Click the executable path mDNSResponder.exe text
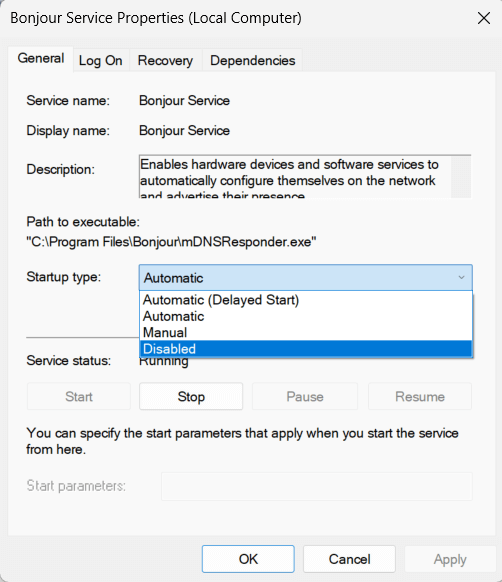Viewport: 502px width, 582px height. [x=171, y=242]
